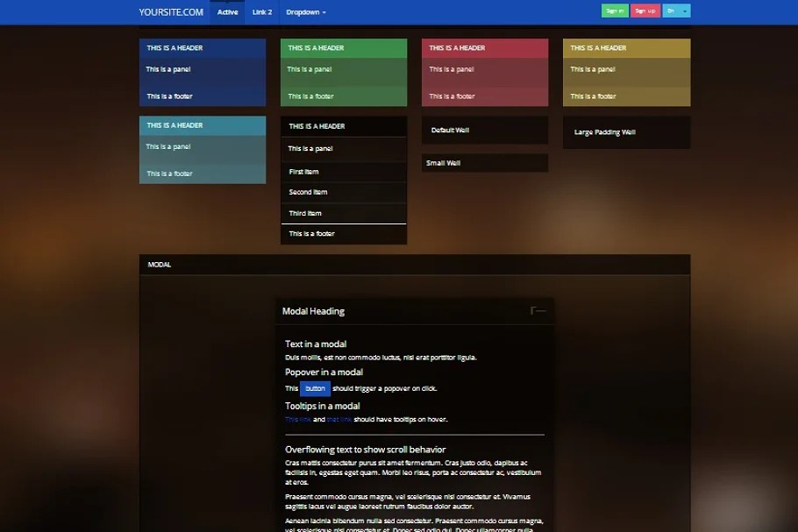Screen dimensions: 798x532
Task: Click the Small Well box
Action: (x=484, y=163)
